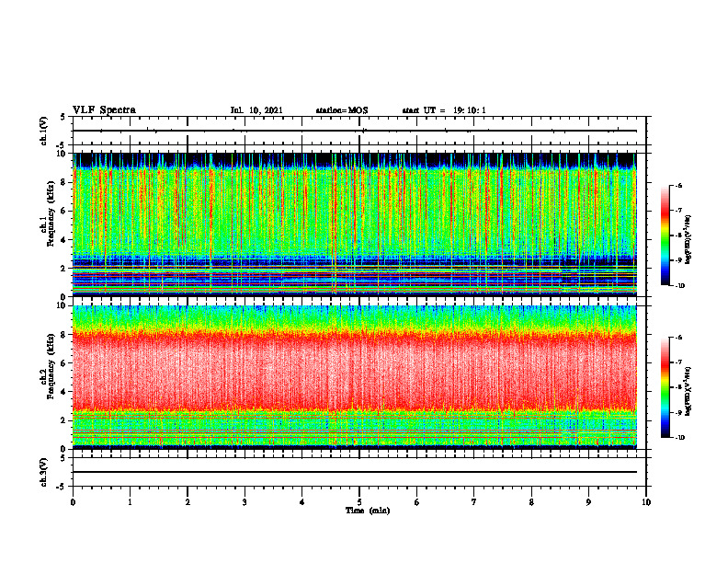Click the "10" tick on the Time axis
Image resolution: width=728 pixels, height=563 pixels.
coord(646,502)
